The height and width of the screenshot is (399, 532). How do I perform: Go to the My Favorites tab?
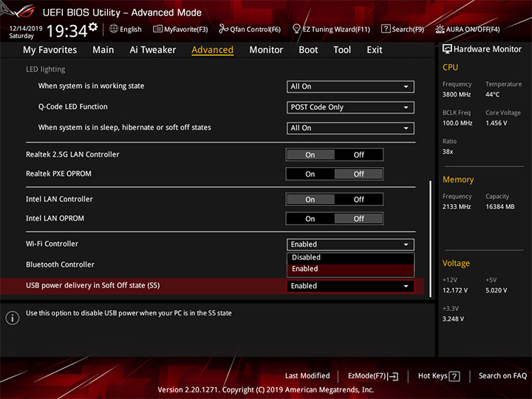tap(50, 50)
